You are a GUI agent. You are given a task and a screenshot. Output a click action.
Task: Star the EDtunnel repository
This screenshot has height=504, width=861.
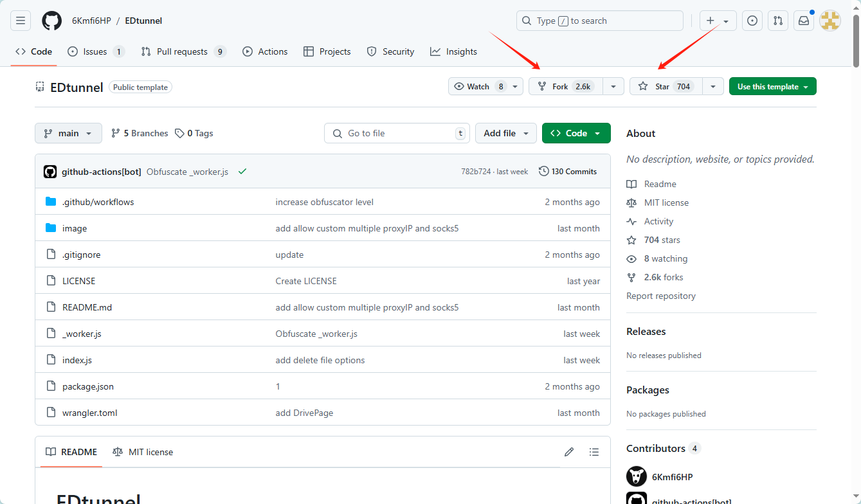pyautogui.click(x=666, y=86)
